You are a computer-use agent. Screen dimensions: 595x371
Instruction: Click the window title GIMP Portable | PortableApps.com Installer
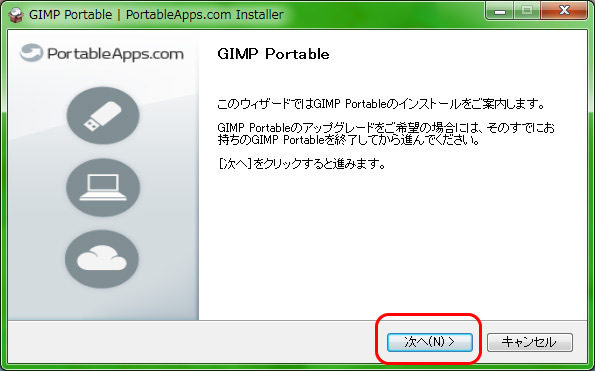(x=156, y=15)
